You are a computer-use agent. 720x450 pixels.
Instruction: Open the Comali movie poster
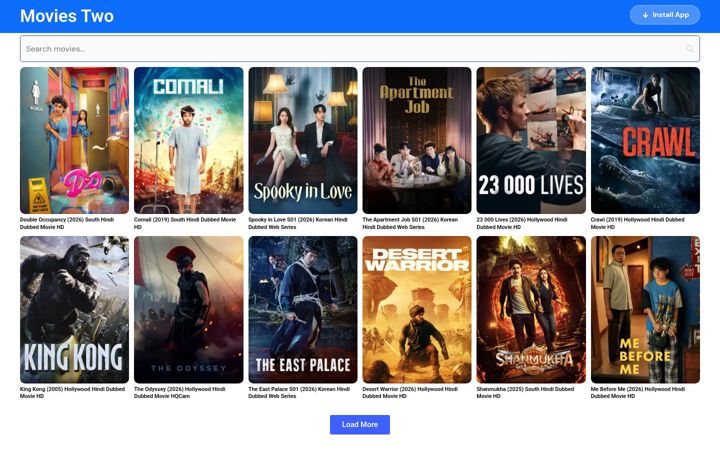pyautogui.click(x=189, y=141)
